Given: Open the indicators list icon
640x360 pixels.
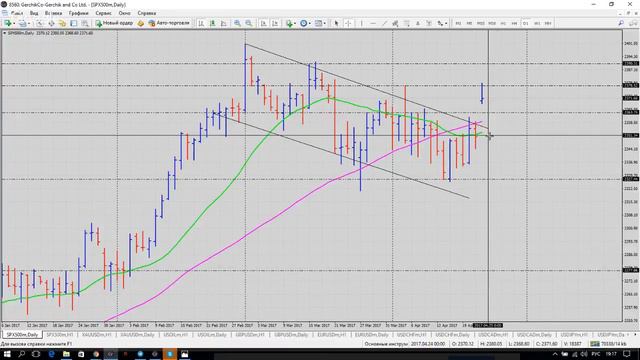Looking at the screenshot, I should (289, 23).
